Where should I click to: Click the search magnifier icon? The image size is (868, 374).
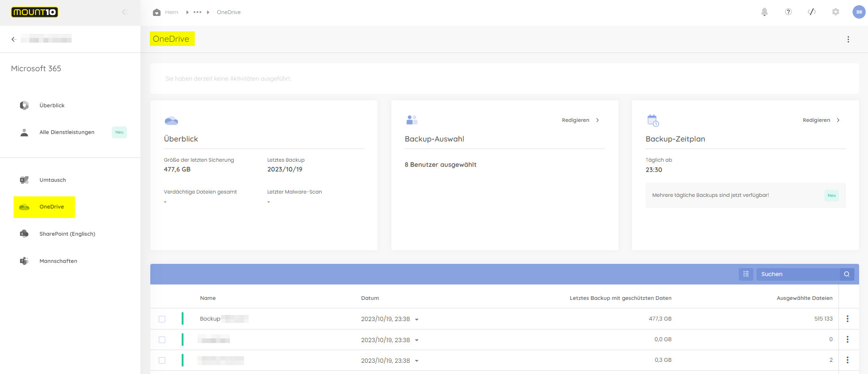[846, 274]
